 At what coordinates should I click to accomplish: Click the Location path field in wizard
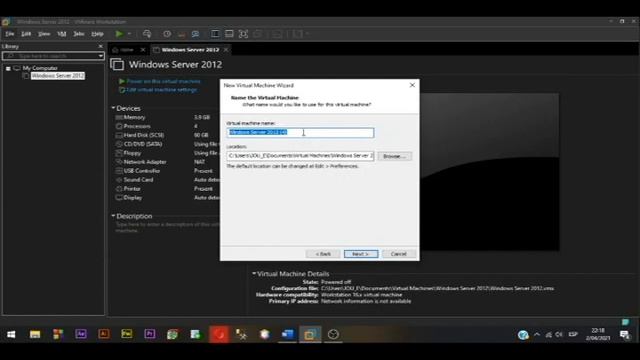pyautogui.click(x=300, y=156)
